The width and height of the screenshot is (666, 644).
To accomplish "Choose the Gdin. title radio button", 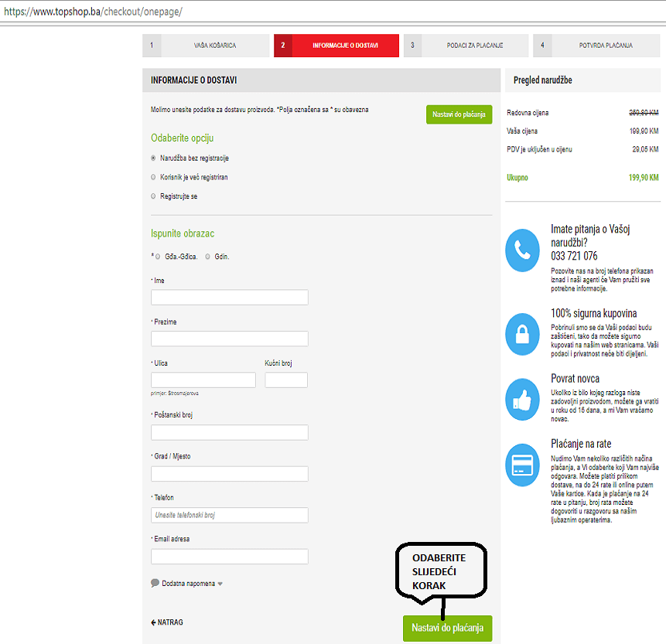I will (207, 257).
